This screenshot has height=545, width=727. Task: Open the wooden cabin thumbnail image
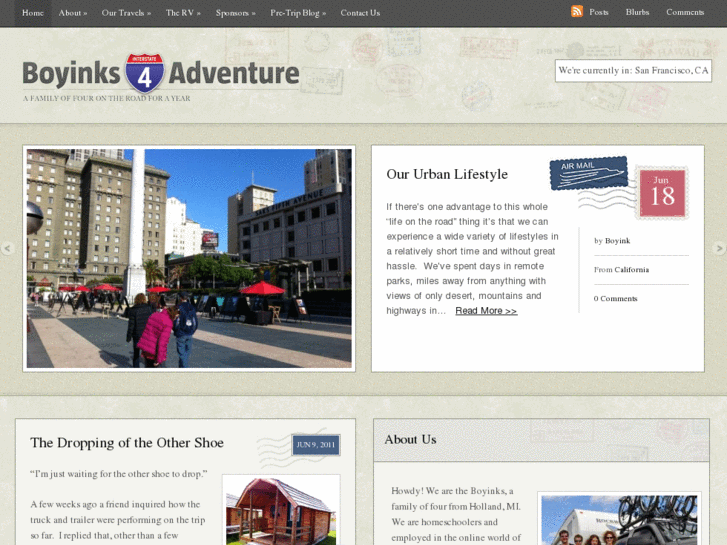(x=281, y=511)
